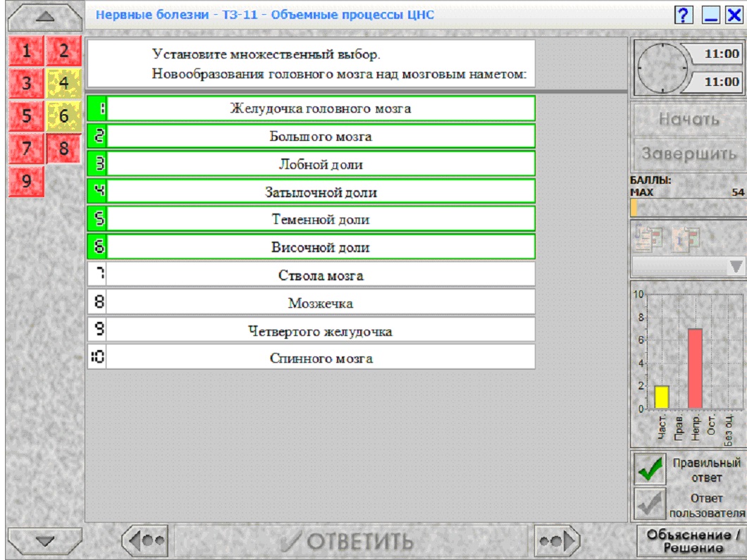This screenshot has height=560, width=747.
Task: Select answer 'Большого мозга'
Action: pos(311,136)
